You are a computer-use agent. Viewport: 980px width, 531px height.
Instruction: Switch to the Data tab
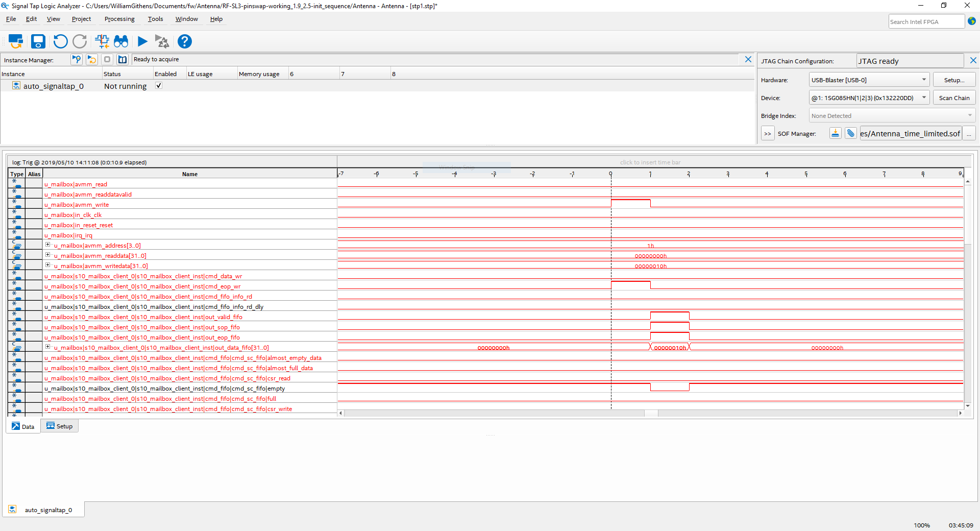click(23, 426)
